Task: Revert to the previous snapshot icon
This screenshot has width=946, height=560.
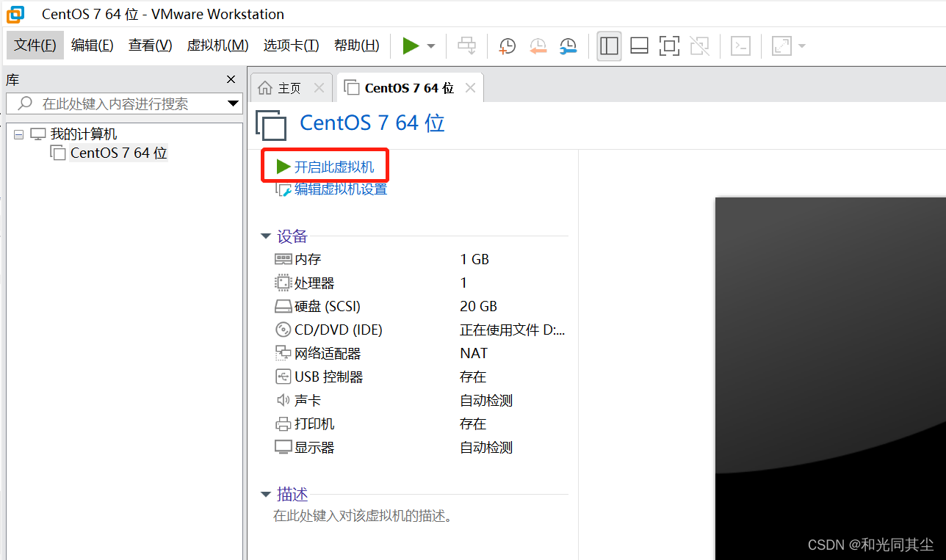Action: (538, 46)
